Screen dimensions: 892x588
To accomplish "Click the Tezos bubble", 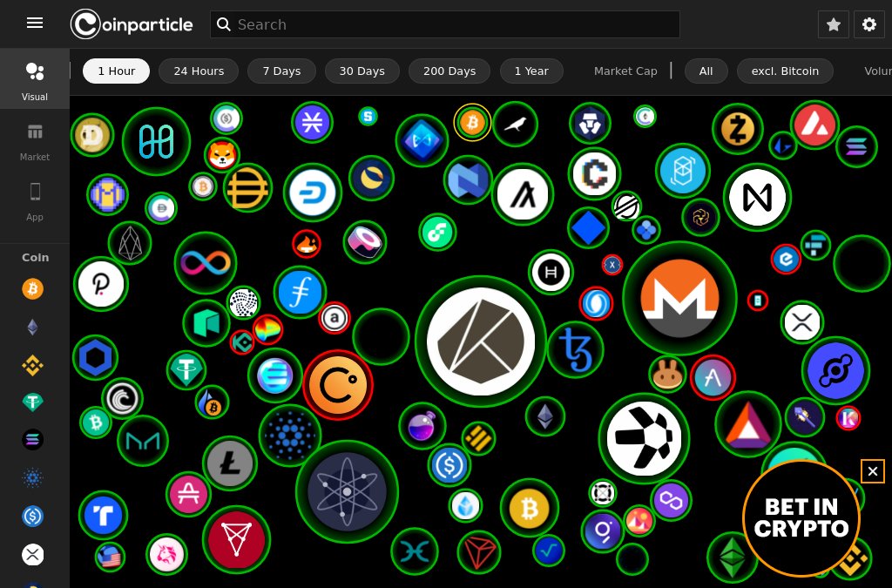I will coord(575,349).
